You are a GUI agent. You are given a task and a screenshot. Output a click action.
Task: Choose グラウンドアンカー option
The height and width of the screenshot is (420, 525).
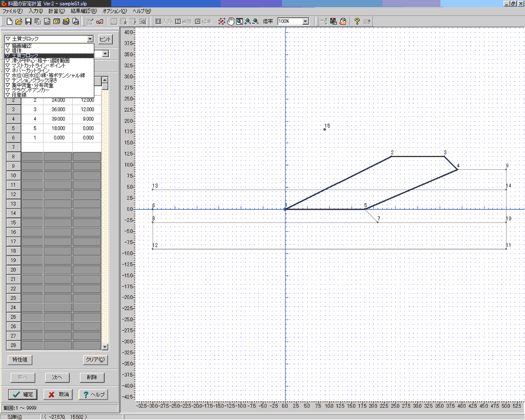click(49, 90)
